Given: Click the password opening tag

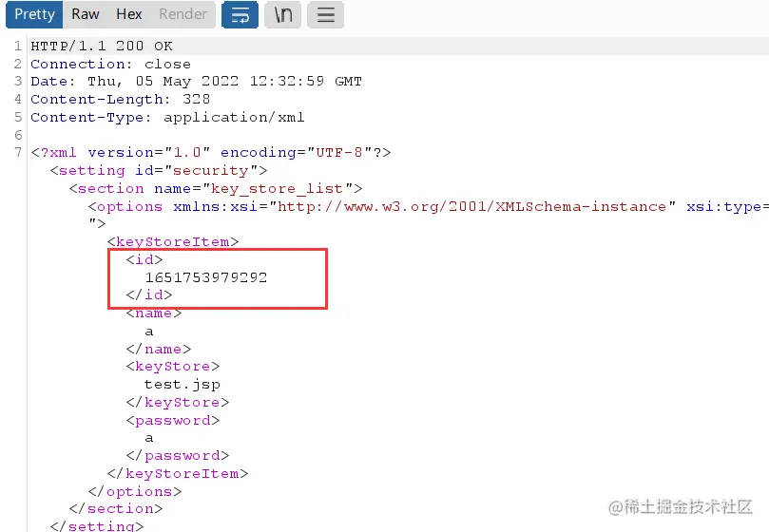Looking at the screenshot, I should click(173, 421).
